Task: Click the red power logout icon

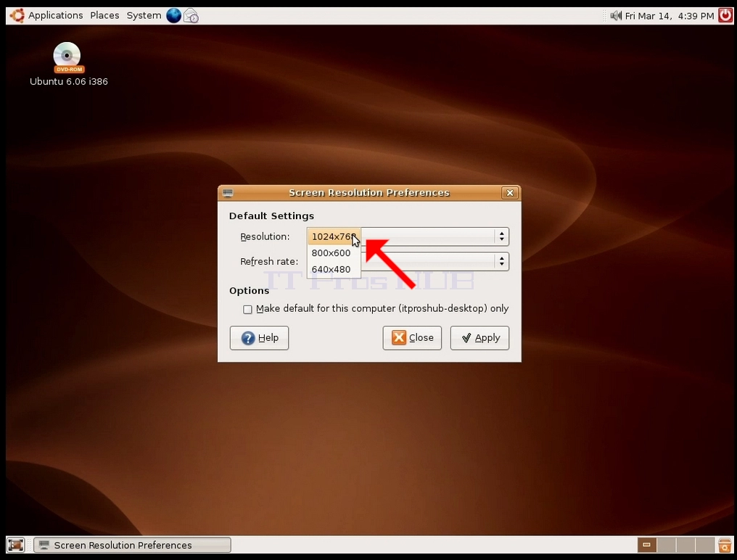Action: click(x=725, y=15)
